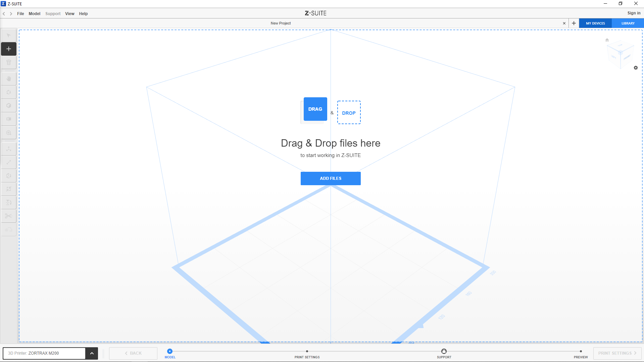Viewport: 644px width, 362px height.
Task: Click the ADD FILES button
Action: pyautogui.click(x=330, y=178)
